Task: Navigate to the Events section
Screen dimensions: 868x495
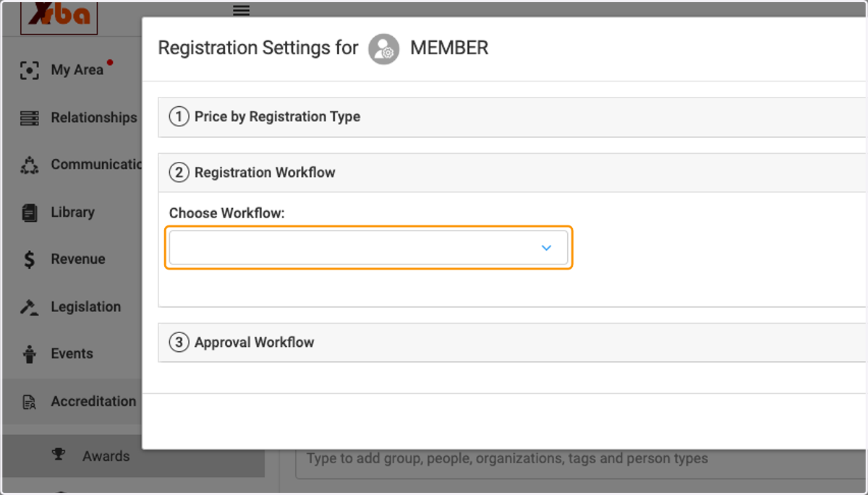Action: pos(72,354)
